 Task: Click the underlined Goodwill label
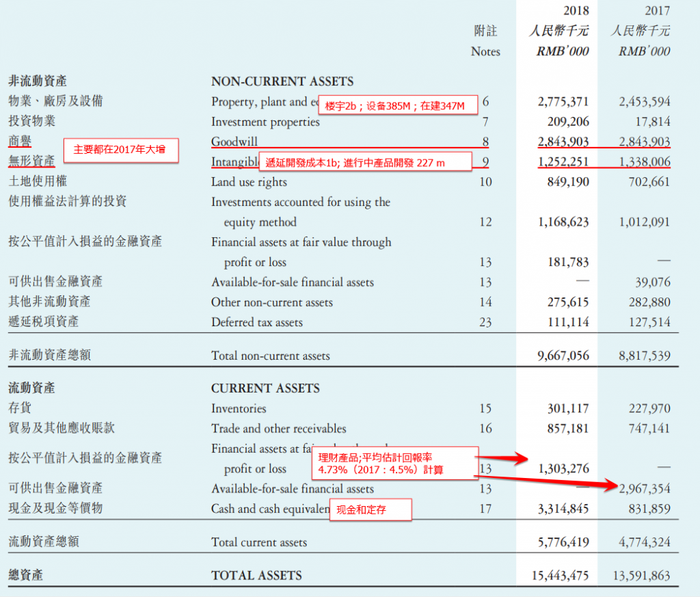coord(234,142)
